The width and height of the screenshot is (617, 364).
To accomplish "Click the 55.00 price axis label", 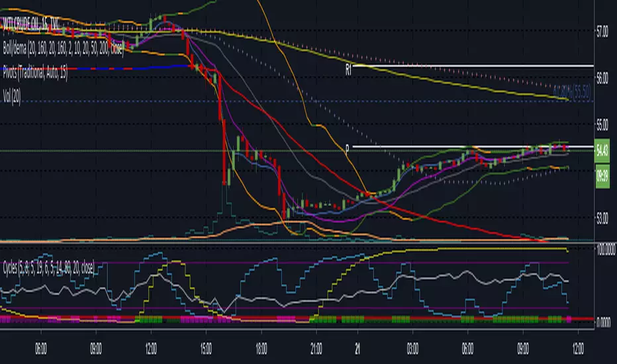I will pyautogui.click(x=602, y=126).
